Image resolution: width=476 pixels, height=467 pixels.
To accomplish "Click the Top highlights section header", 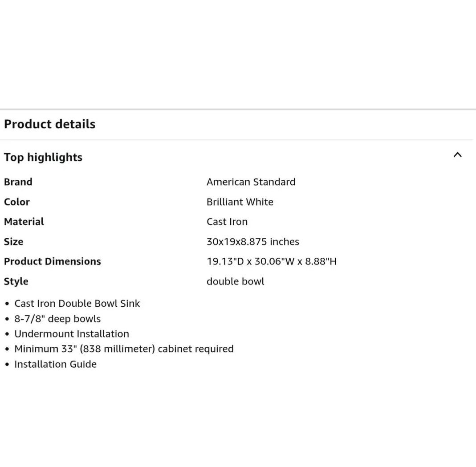I will (43, 157).
